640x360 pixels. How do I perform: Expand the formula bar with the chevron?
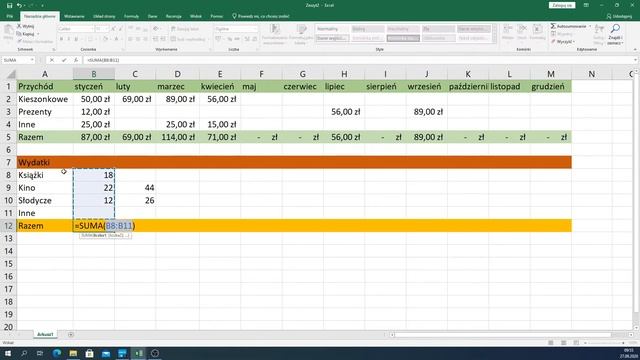636,60
